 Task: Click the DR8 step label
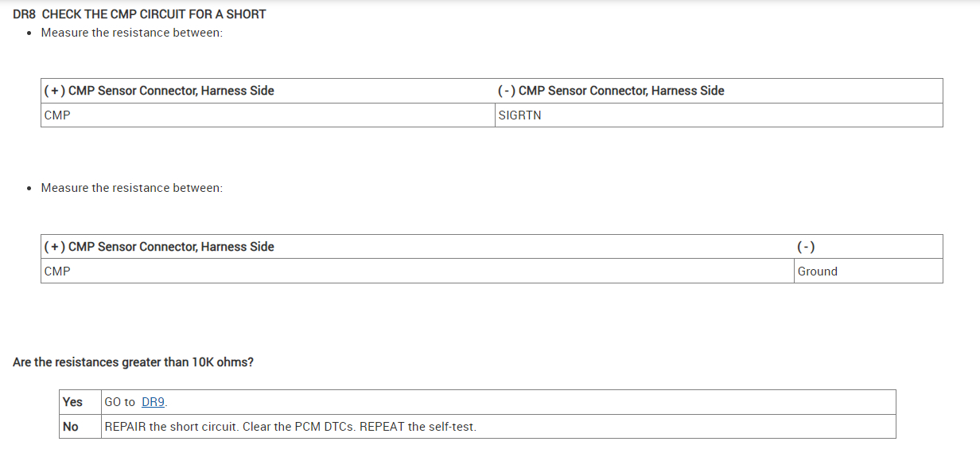(25, 14)
